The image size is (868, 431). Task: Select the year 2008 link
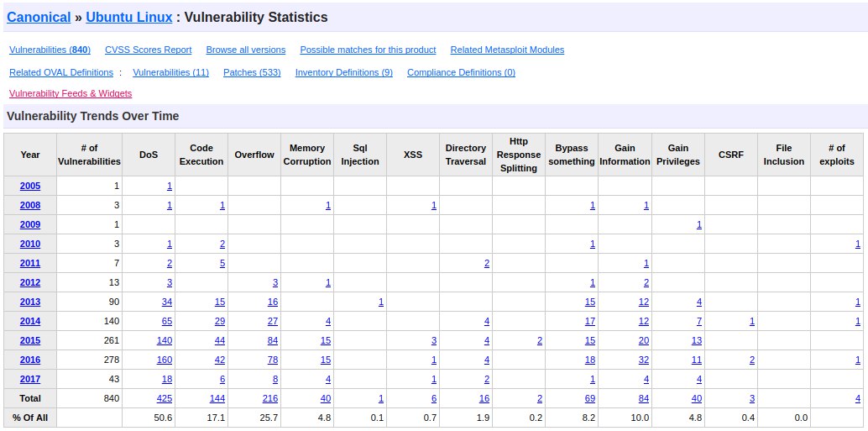click(30, 206)
